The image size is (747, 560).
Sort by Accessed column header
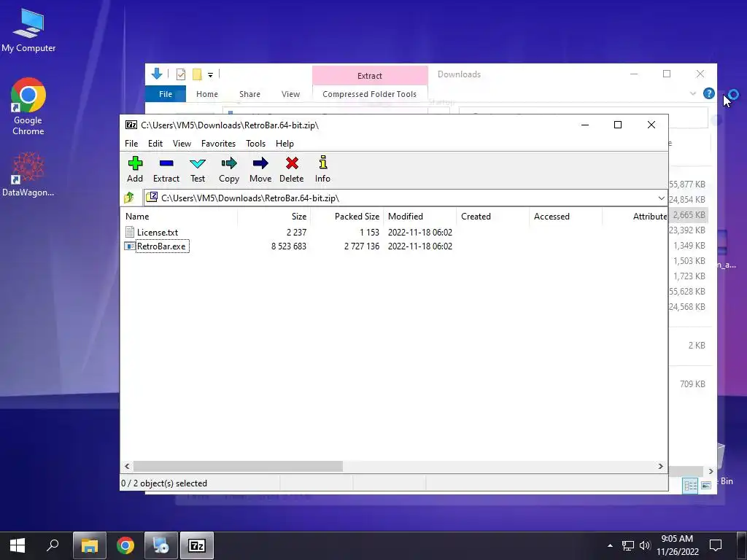565,216
